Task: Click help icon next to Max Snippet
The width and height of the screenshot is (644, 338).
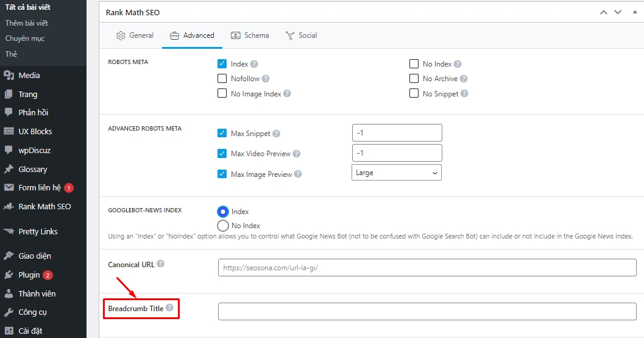Action: [x=277, y=134]
